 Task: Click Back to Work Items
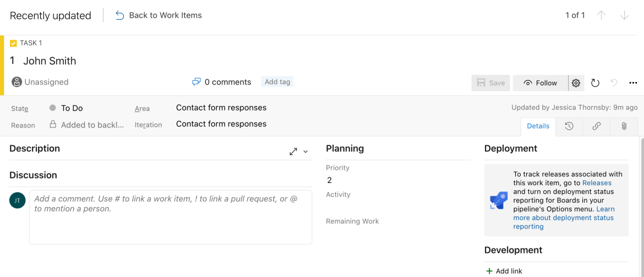(159, 15)
